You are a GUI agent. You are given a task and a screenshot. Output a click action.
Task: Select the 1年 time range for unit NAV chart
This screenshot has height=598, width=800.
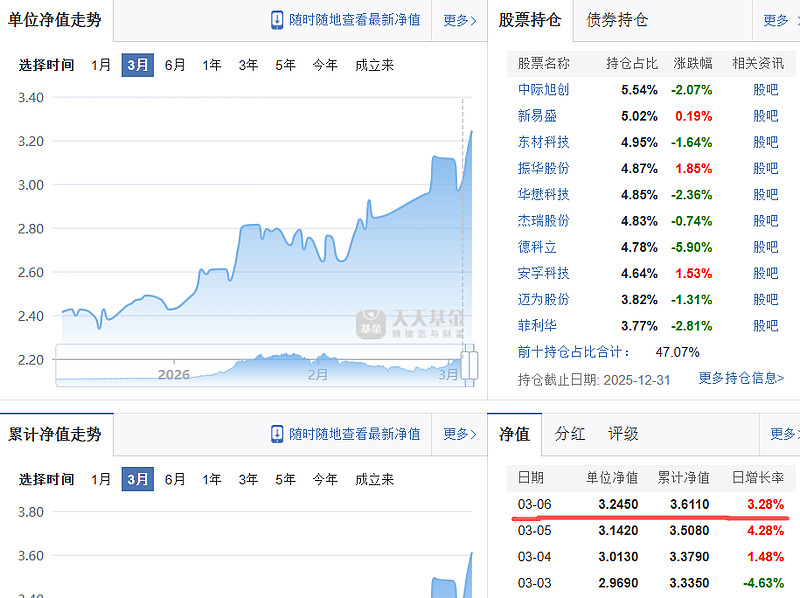click(x=210, y=63)
